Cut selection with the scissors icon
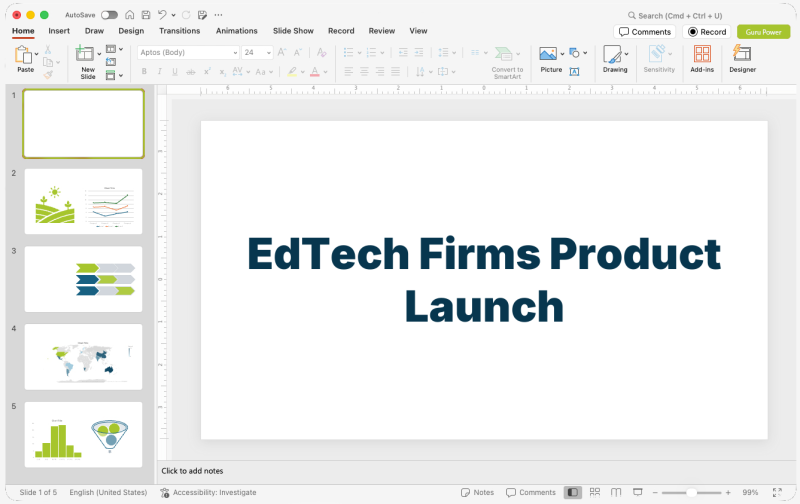This screenshot has width=800, height=504. pyautogui.click(x=47, y=49)
